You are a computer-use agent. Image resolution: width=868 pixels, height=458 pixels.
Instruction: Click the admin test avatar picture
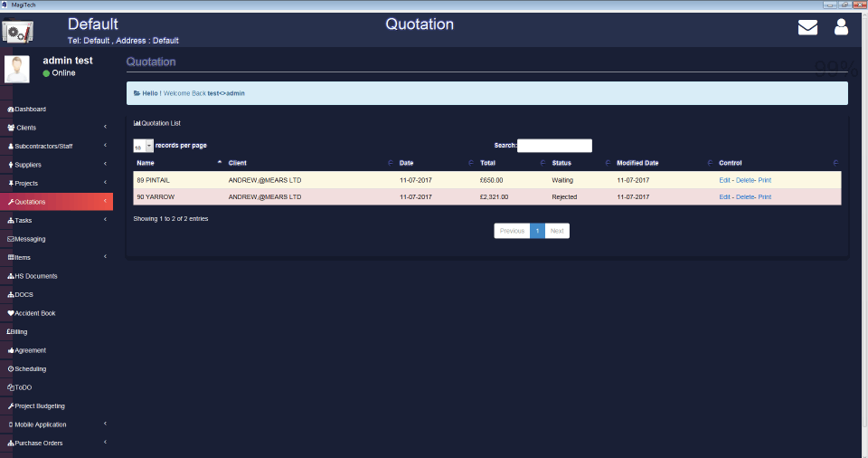pos(17,69)
